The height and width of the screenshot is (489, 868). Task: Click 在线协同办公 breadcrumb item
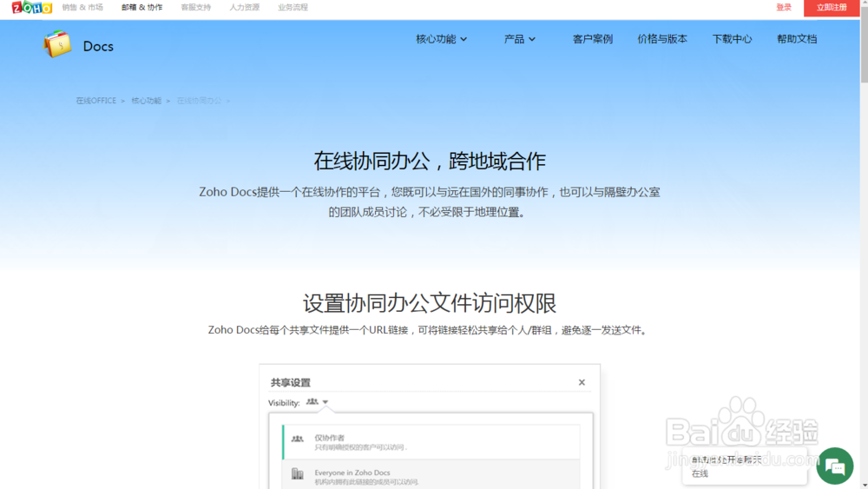199,101
